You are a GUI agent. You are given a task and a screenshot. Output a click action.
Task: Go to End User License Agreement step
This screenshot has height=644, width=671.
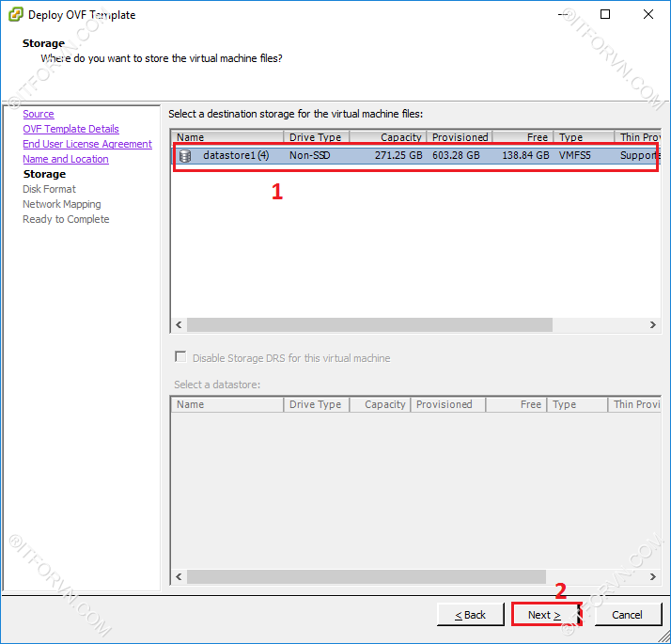[87, 144]
